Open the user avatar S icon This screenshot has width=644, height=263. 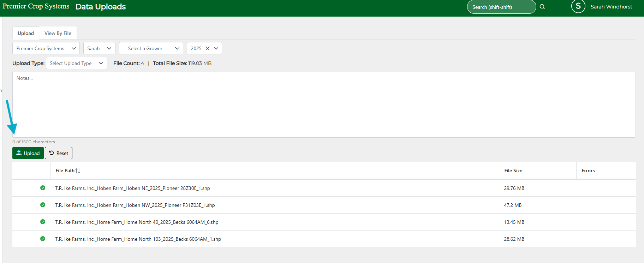point(578,6)
